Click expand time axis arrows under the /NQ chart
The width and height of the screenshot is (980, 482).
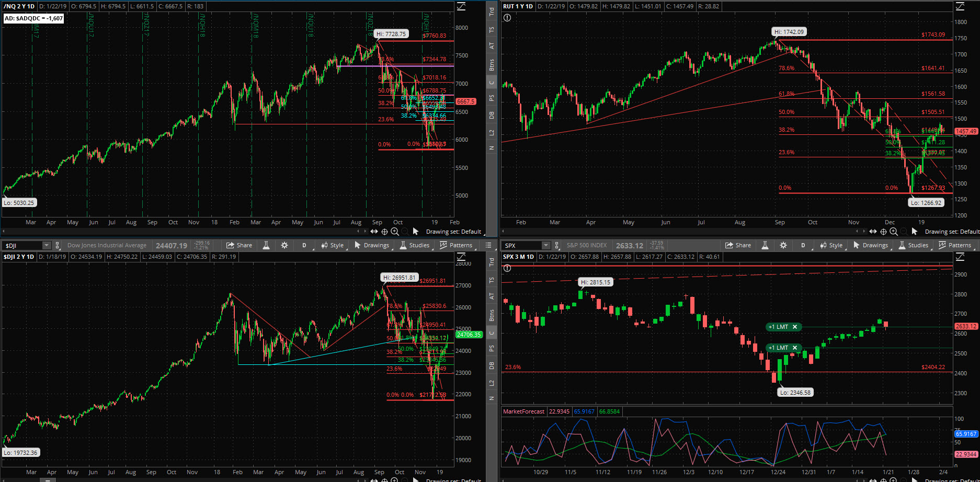coord(374,231)
